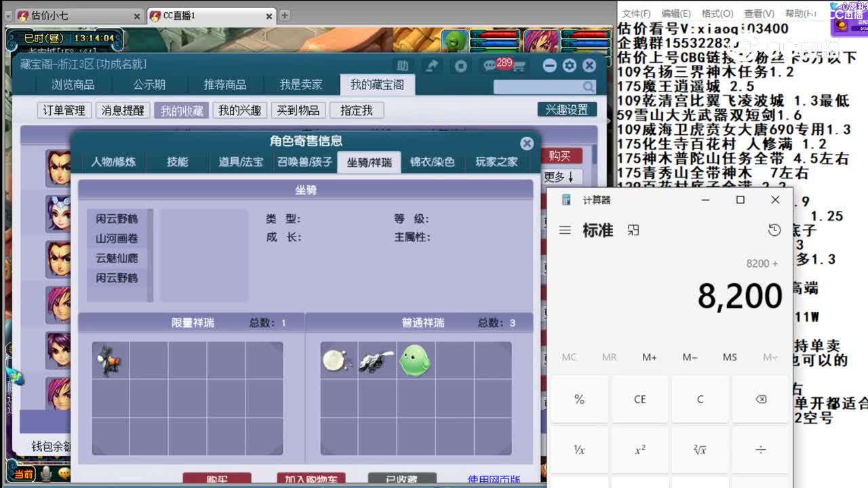Click 使用网页版 link
The width and height of the screenshot is (868, 488).
[x=494, y=480]
